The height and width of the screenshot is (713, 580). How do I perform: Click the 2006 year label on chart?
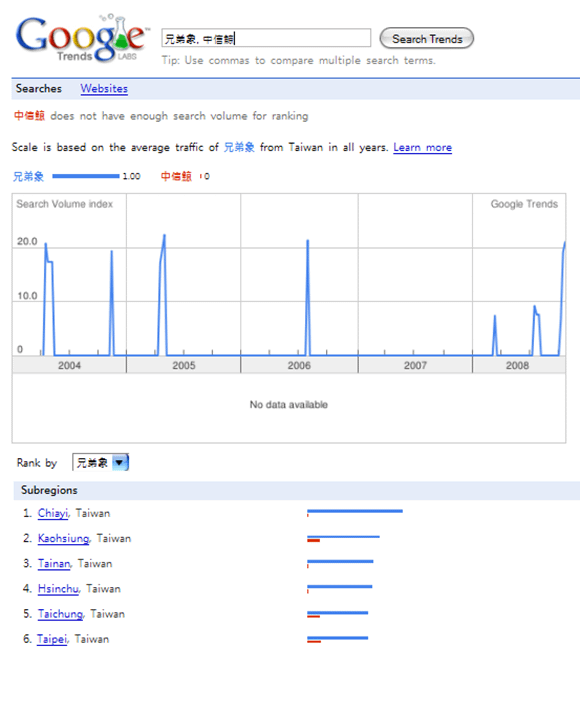tap(299, 366)
